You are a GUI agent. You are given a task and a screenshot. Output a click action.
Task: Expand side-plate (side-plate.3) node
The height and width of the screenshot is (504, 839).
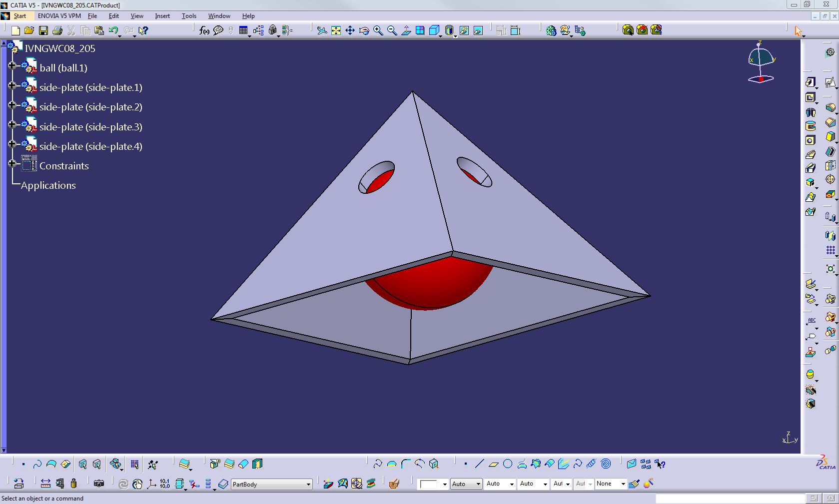(x=12, y=124)
